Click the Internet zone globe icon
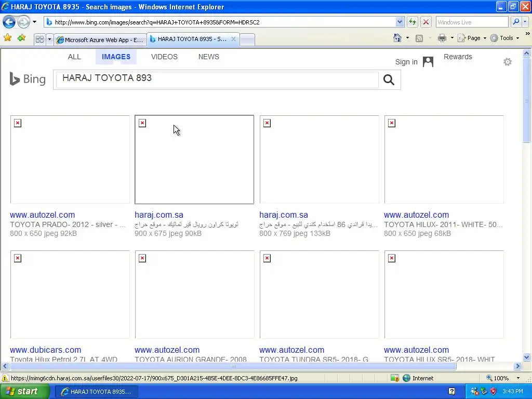Image resolution: width=532 pixels, height=399 pixels. 406,378
